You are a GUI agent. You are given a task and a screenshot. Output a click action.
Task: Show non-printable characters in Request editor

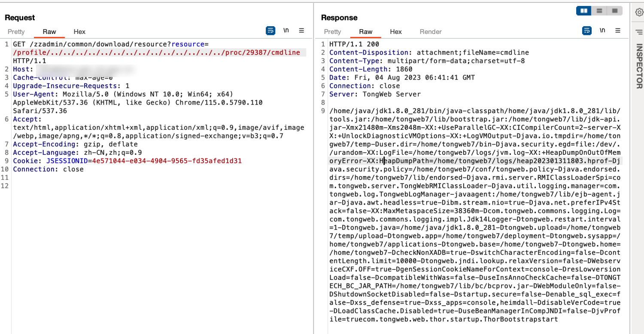tap(286, 31)
